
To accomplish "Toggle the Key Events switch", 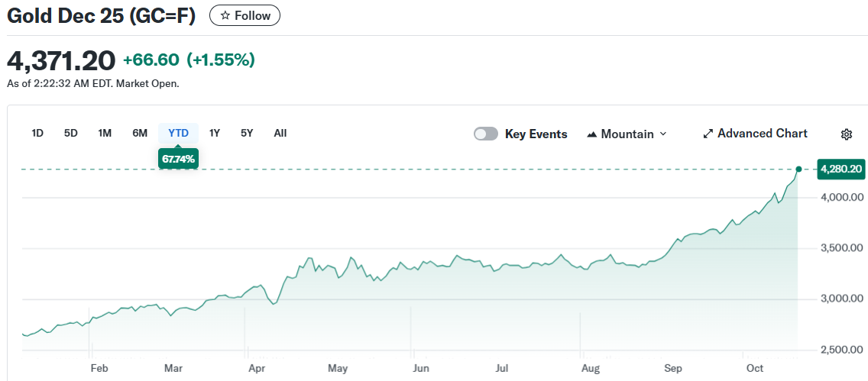I will [486, 134].
